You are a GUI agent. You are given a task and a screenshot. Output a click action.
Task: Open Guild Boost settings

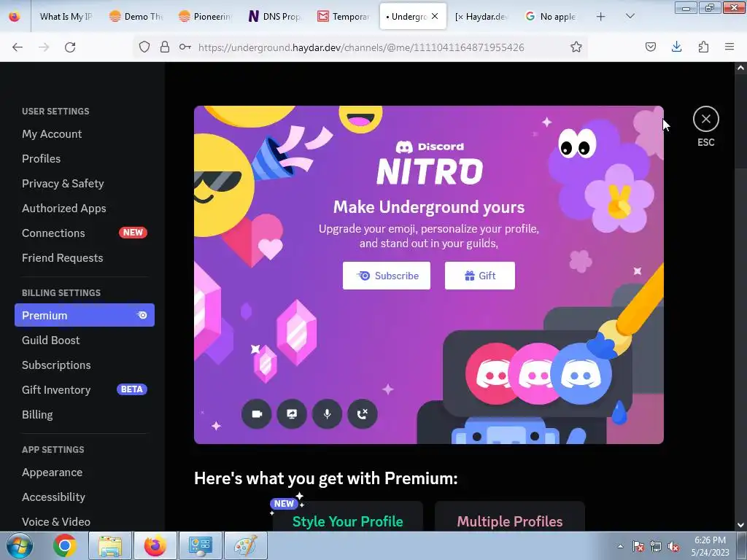tap(85, 340)
